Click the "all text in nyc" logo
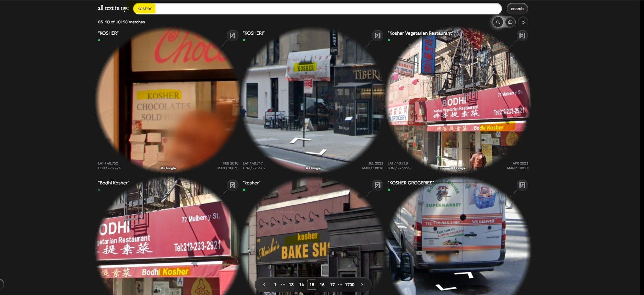The image size is (644, 295). point(113,8)
